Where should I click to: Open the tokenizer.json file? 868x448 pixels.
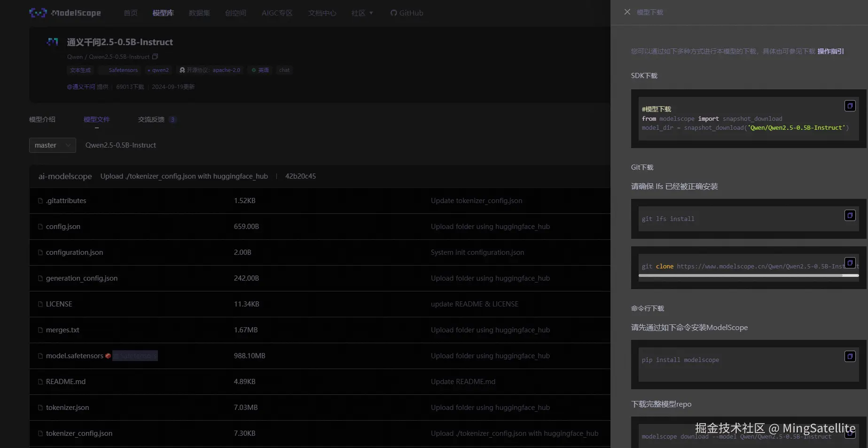(67, 408)
